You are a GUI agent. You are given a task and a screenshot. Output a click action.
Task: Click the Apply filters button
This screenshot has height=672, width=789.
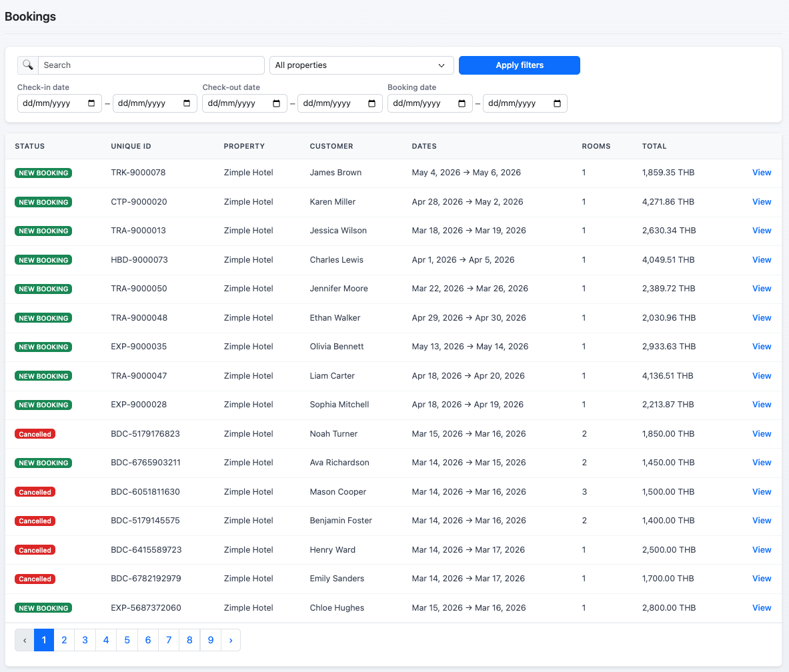[x=519, y=65]
